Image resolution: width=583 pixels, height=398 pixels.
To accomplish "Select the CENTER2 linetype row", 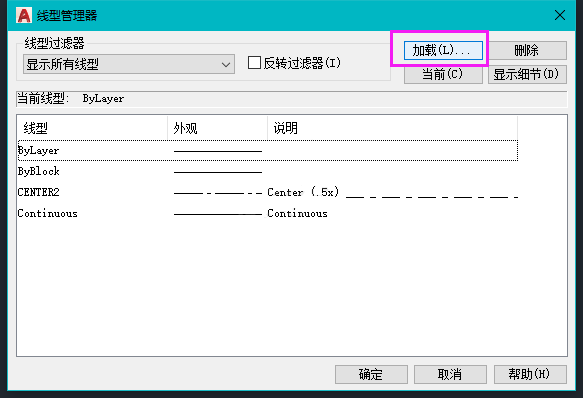I will click(268, 192).
